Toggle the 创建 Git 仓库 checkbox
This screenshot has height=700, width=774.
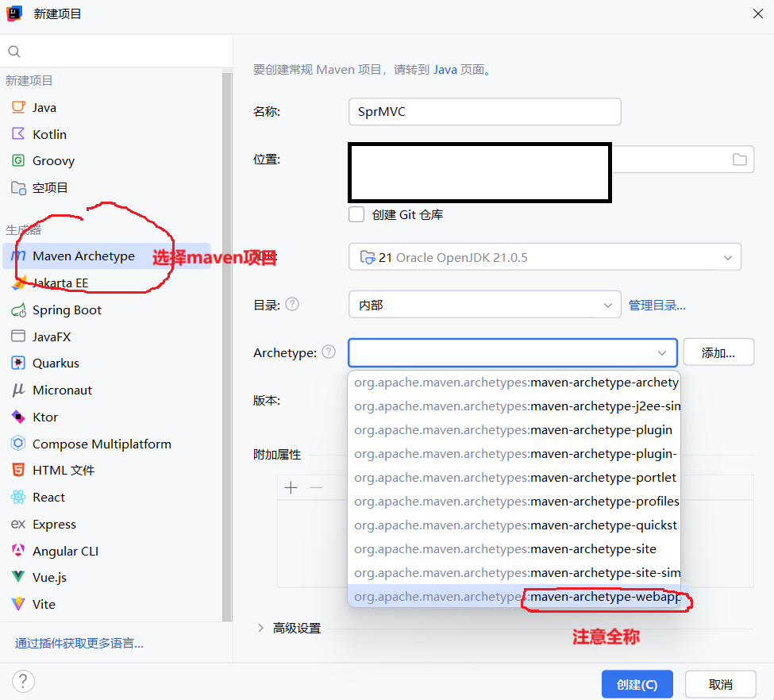356,214
